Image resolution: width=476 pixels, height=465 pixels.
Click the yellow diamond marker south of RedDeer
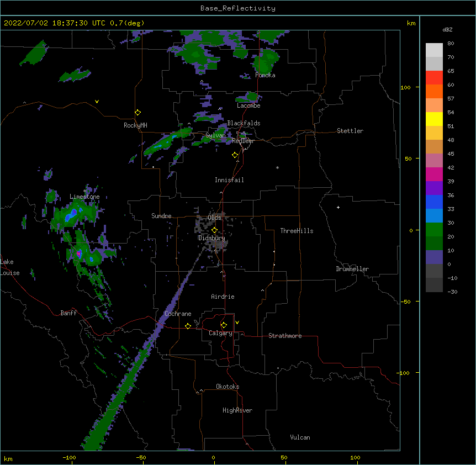pos(235,155)
